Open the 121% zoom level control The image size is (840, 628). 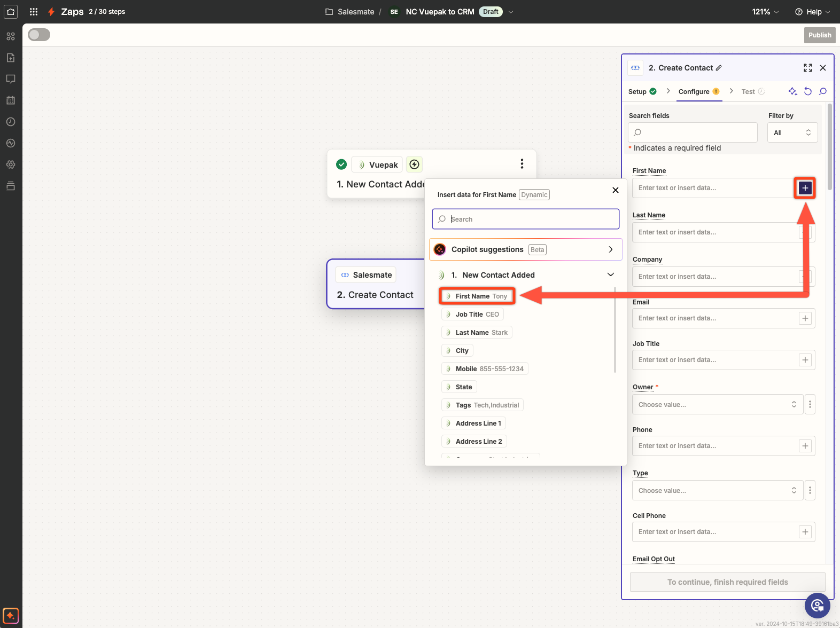point(765,12)
